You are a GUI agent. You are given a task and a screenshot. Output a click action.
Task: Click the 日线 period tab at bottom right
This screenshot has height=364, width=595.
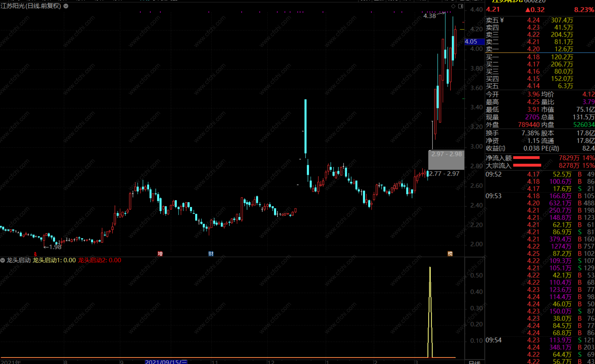474,362
